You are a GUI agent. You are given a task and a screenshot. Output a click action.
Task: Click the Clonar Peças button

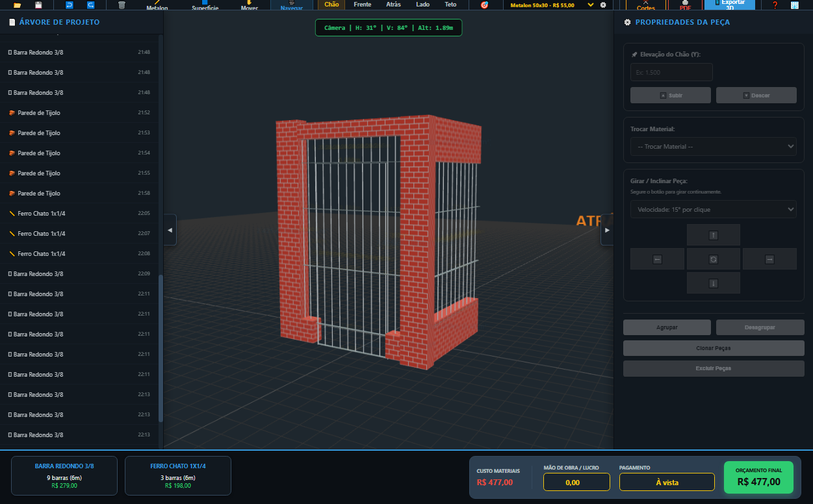713,348
